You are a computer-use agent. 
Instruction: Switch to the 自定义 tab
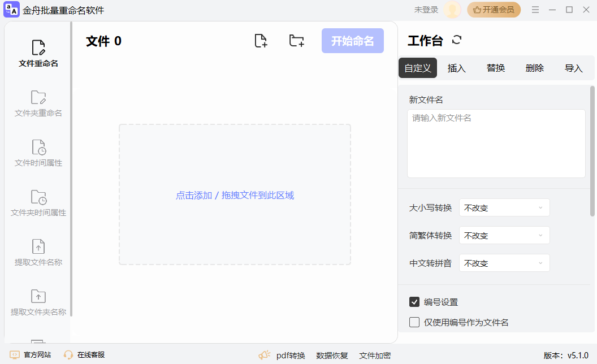[418, 68]
